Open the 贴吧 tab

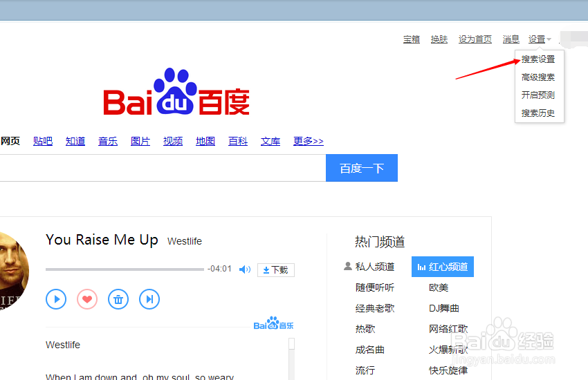(x=43, y=141)
